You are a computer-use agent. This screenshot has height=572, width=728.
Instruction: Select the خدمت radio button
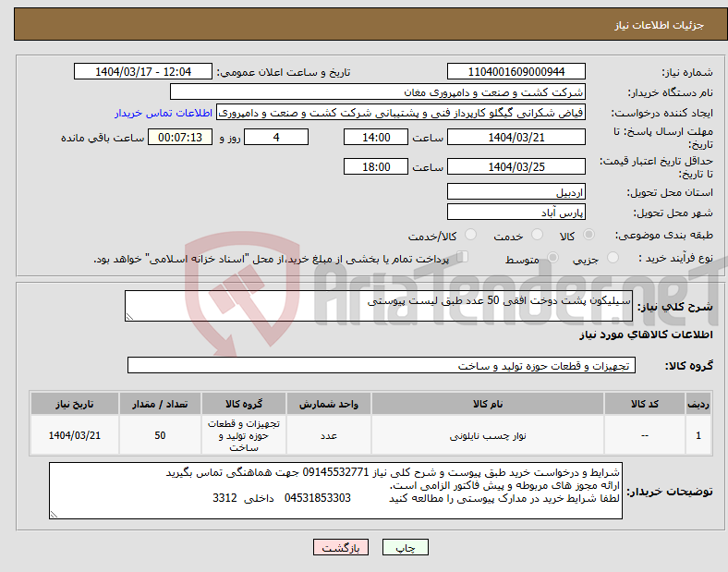[x=537, y=235]
